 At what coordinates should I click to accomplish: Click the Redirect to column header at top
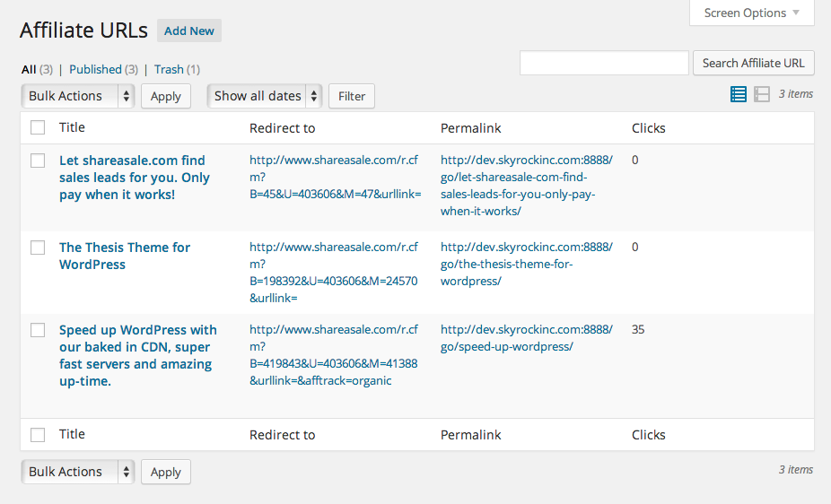point(282,128)
